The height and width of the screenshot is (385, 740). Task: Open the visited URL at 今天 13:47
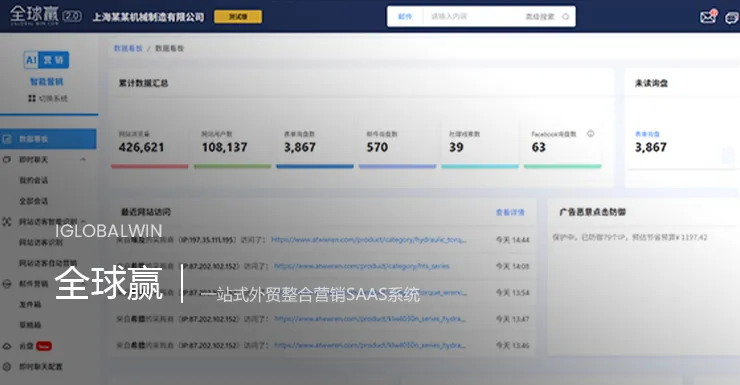pos(370,319)
